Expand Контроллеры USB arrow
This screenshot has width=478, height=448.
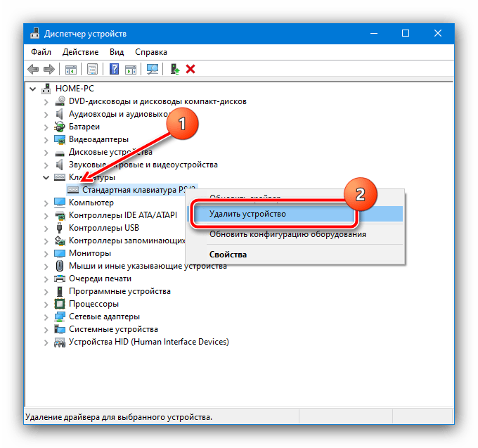[46, 229]
